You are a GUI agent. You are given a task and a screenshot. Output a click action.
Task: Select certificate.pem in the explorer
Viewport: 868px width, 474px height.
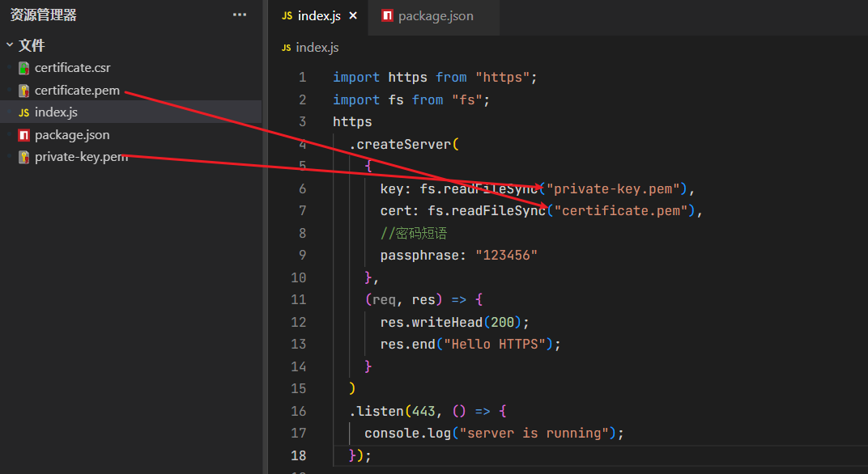(77, 91)
